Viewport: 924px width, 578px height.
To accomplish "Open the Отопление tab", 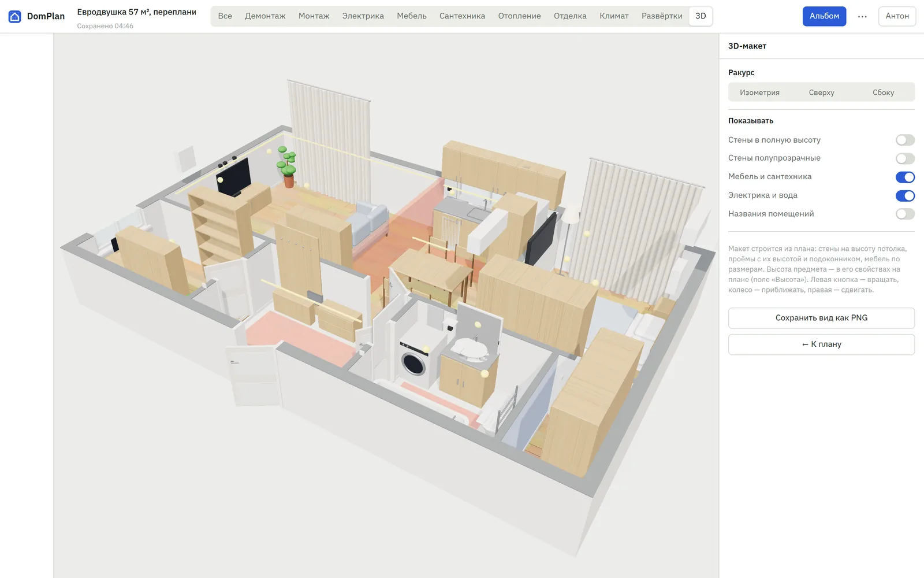I will point(519,16).
